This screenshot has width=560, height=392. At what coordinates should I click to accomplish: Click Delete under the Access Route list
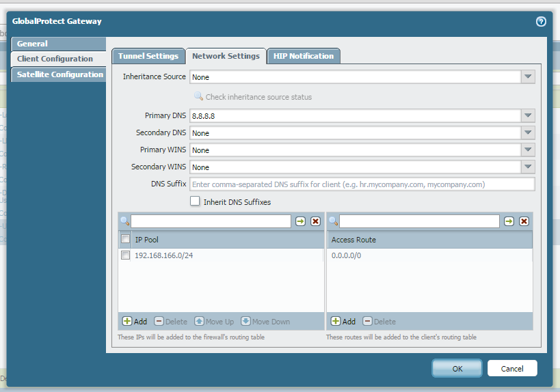point(379,321)
